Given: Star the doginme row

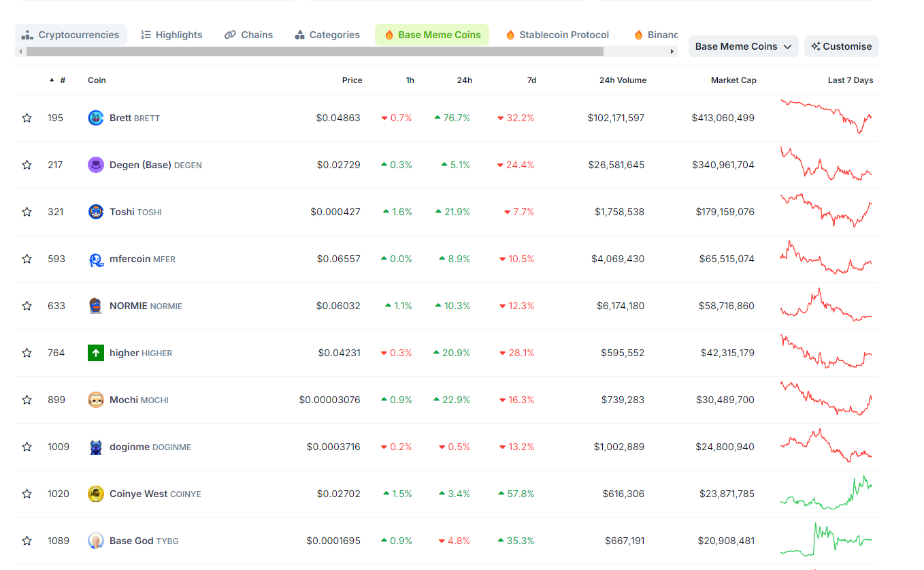Looking at the screenshot, I should [x=27, y=447].
